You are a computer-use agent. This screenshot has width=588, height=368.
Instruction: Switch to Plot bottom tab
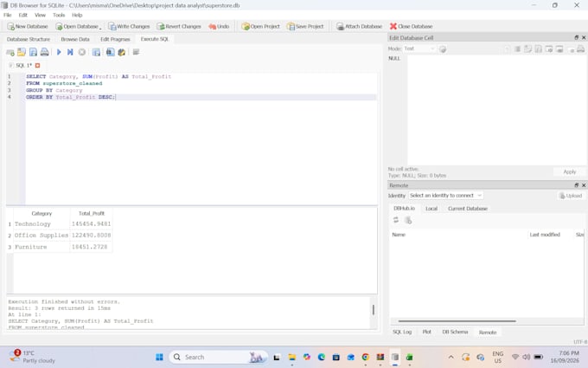pyautogui.click(x=427, y=332)
